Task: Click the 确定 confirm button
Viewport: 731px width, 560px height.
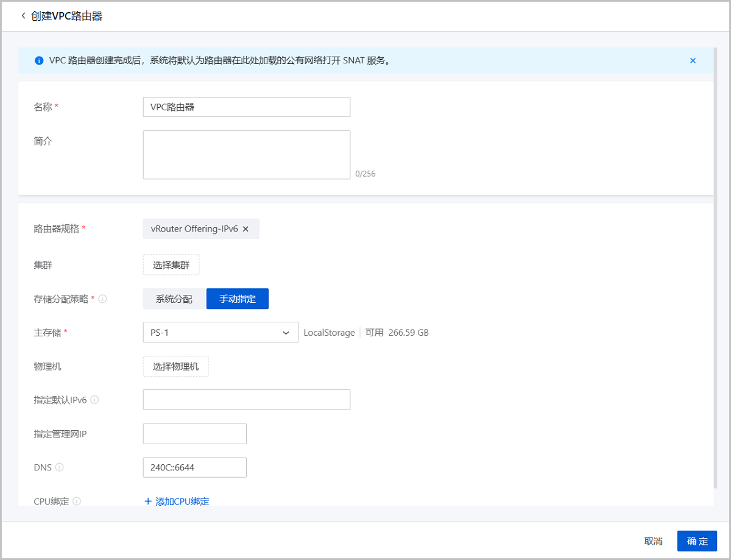Action: coord(697,541)
